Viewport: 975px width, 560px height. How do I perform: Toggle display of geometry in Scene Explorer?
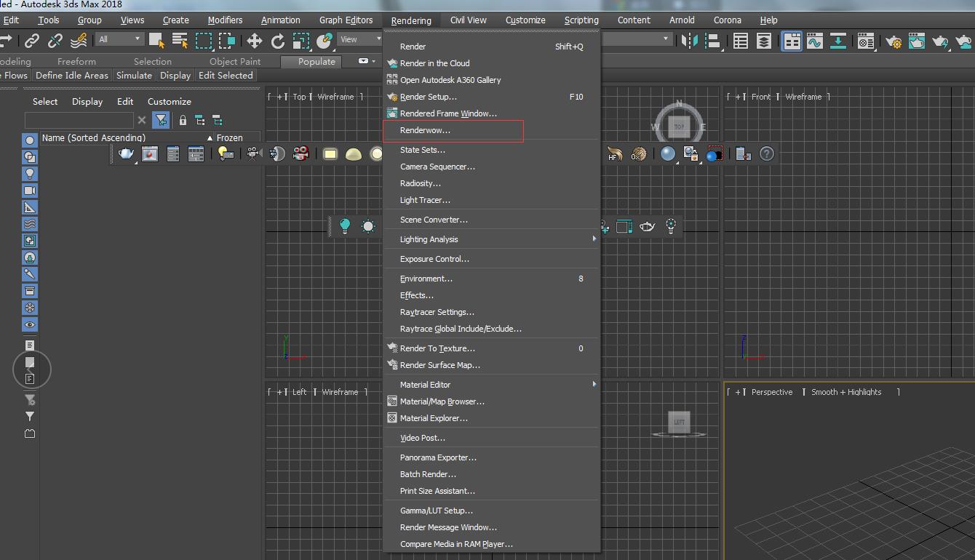29,140
